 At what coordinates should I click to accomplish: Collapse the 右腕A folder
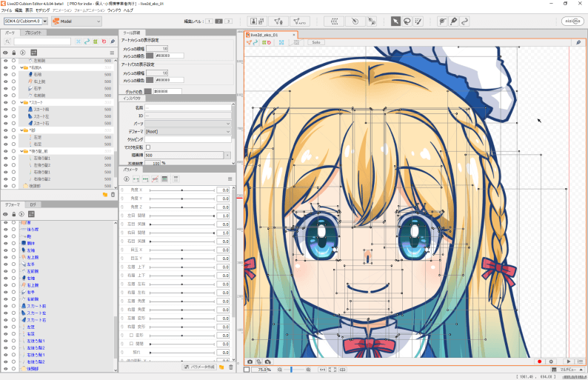[x=22, y=67]
